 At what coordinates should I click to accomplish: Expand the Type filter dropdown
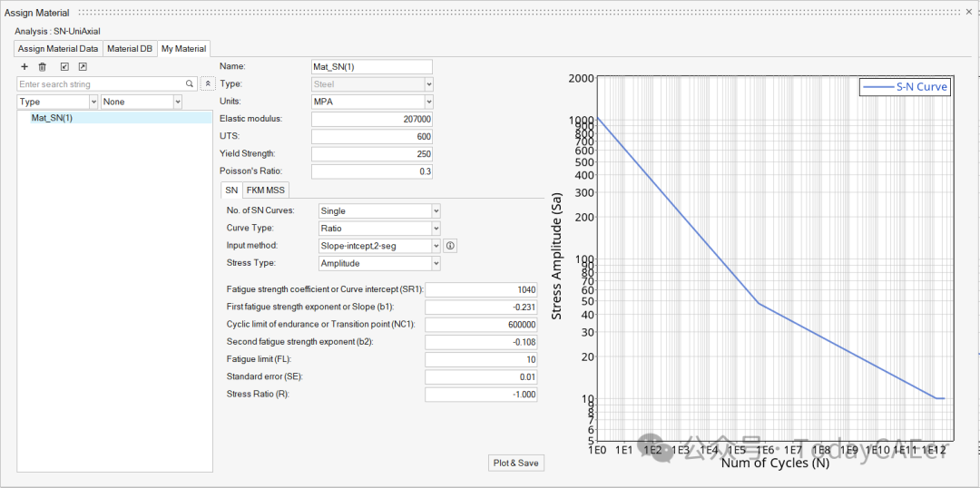click(58, 102)
